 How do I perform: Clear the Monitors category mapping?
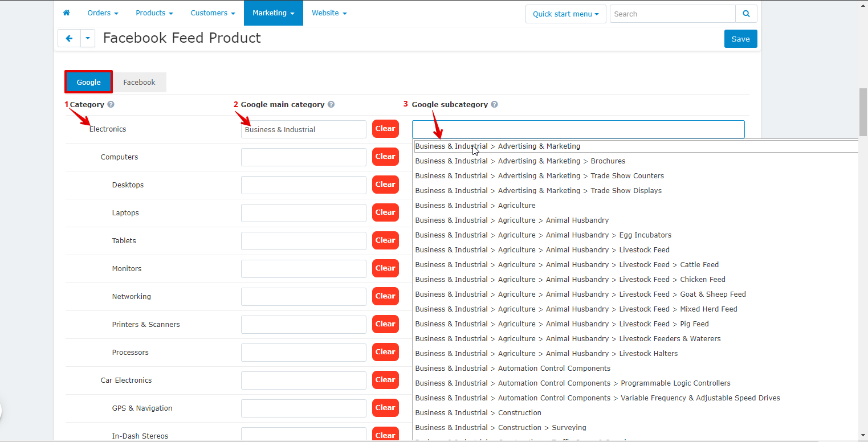pos(385,268)
